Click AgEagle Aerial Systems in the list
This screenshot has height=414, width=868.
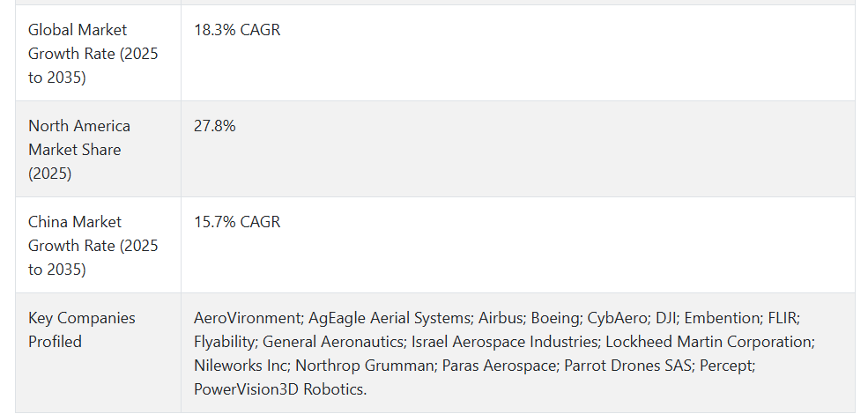(x=389, y=318)
